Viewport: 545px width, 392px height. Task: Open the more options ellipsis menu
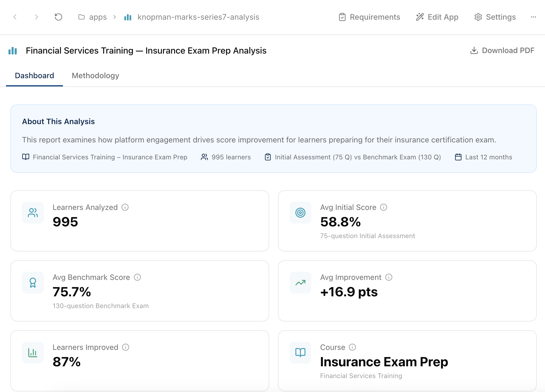coord(533,17)
